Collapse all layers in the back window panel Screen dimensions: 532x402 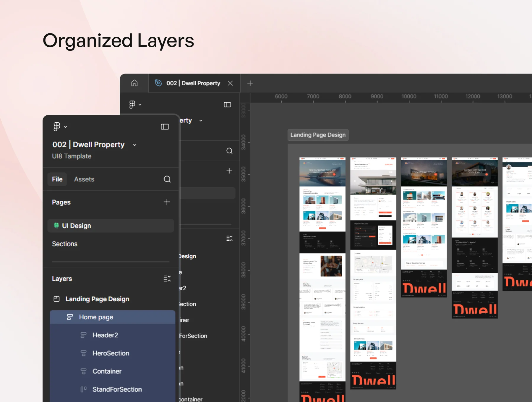(229, 238)
